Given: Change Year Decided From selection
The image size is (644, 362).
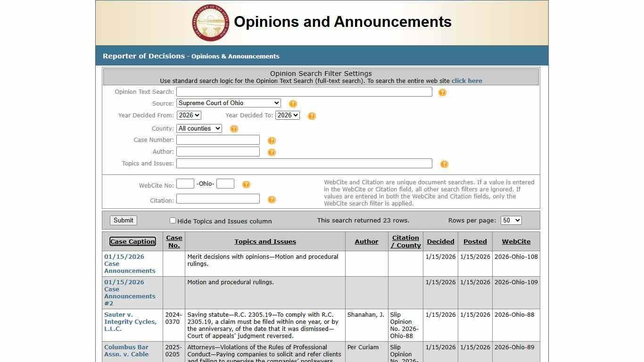Looking at the screenshot, I should (x=189, y=115).
